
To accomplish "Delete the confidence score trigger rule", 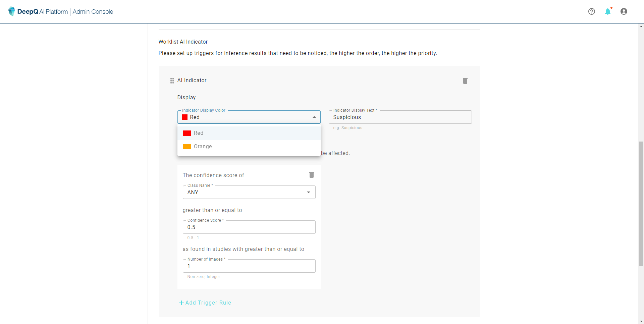I will (x=312, y=175).
